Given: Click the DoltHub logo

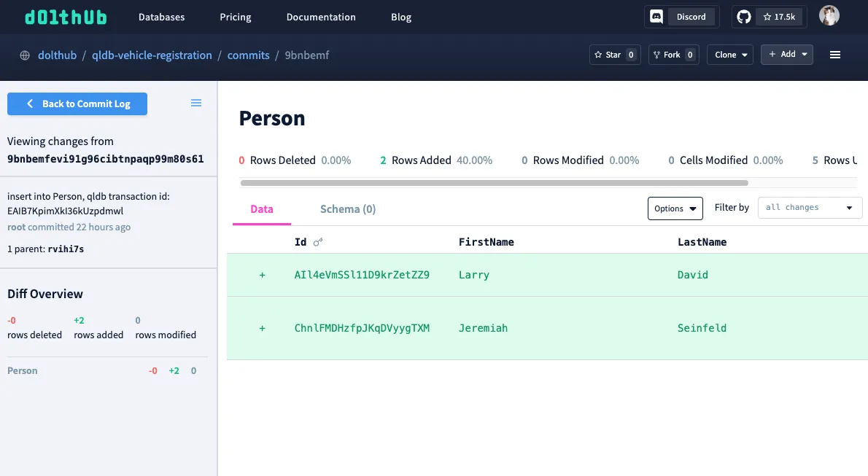Looking at the screenshot, I should (66, 17).
